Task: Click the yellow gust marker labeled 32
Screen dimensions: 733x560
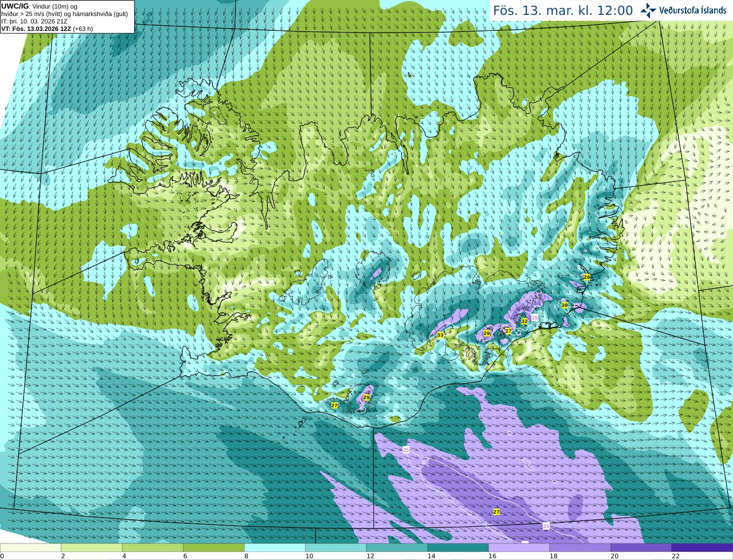Action: tap(524, 321)
